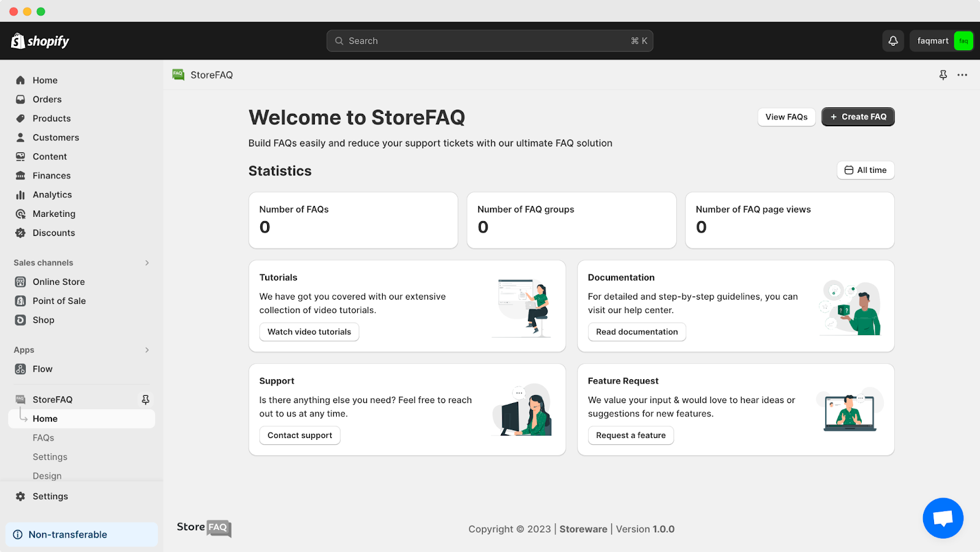Screen dimensions: 980x552
Task: Click the Finances bank icon
Action: pos(20,175)
